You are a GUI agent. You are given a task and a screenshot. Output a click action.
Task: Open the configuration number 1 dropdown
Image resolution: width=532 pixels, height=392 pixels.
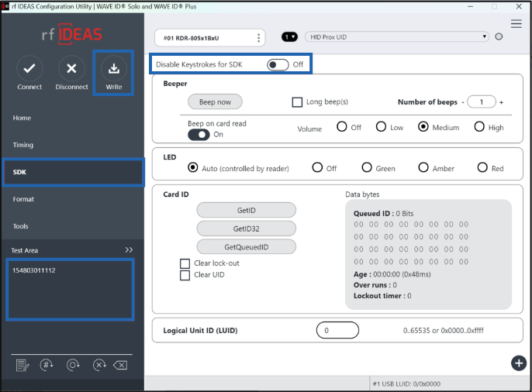pos(289,37)
